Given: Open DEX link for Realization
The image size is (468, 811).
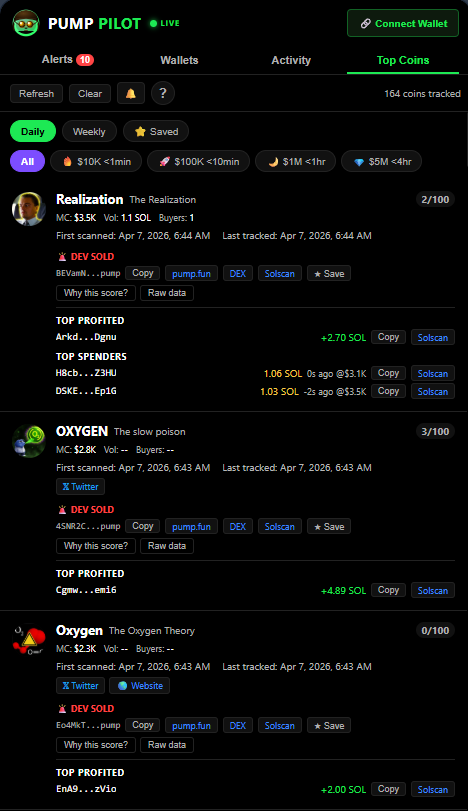Looking at the screenshot, I should click(238, 273).
